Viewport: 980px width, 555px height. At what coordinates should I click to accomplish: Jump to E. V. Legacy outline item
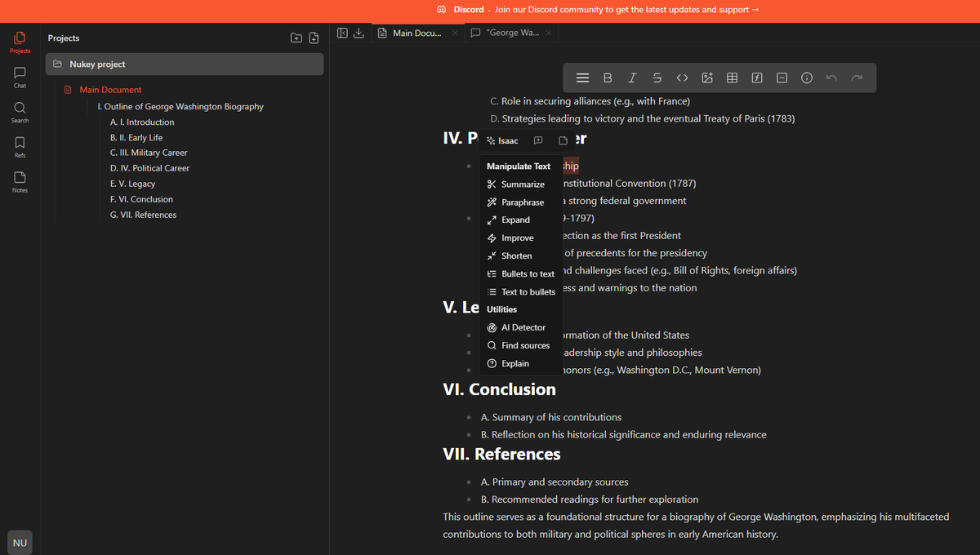point(132,184)
